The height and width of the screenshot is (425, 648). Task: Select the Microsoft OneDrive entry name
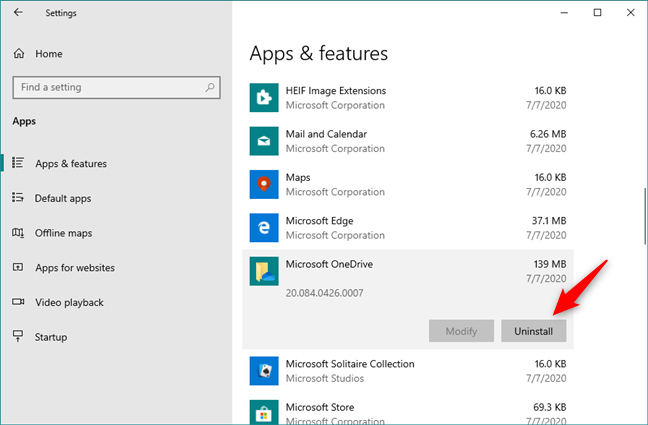point(329,264)
